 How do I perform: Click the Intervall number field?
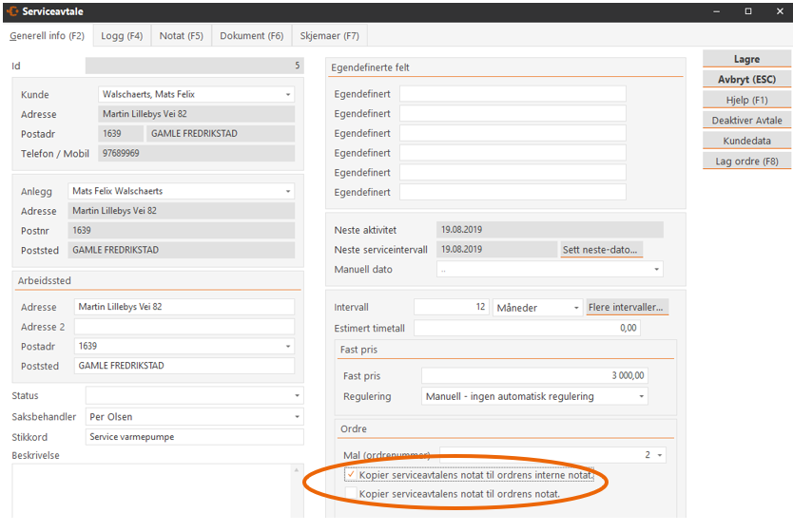point(451,307)
